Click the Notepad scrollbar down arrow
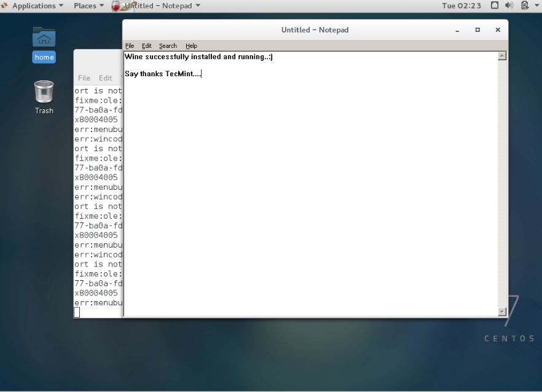 pyautogui.click(x=502, y=312)
